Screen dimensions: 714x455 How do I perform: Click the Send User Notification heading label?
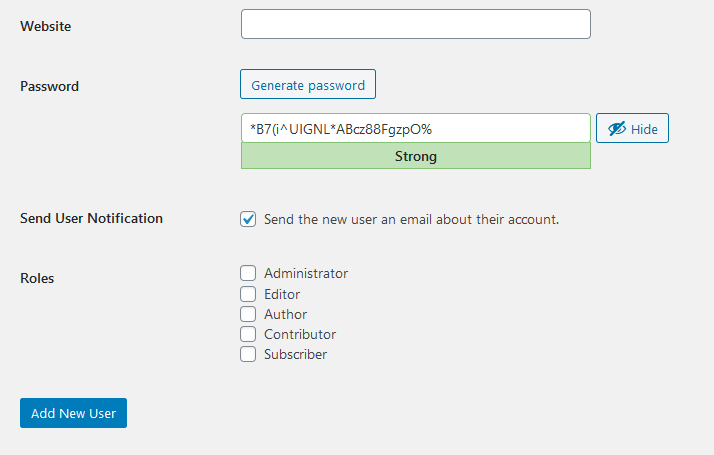91,218
